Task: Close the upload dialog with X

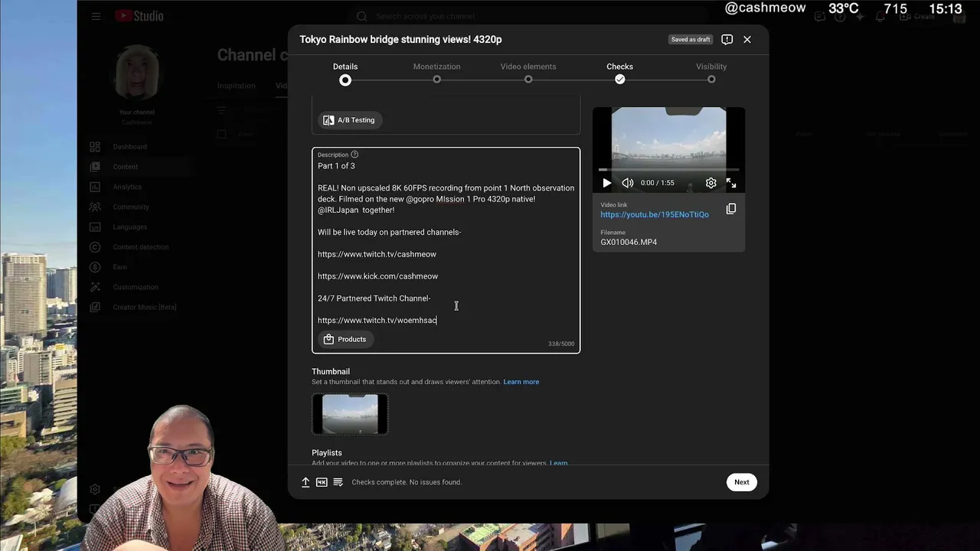Action: coord(747,39)
